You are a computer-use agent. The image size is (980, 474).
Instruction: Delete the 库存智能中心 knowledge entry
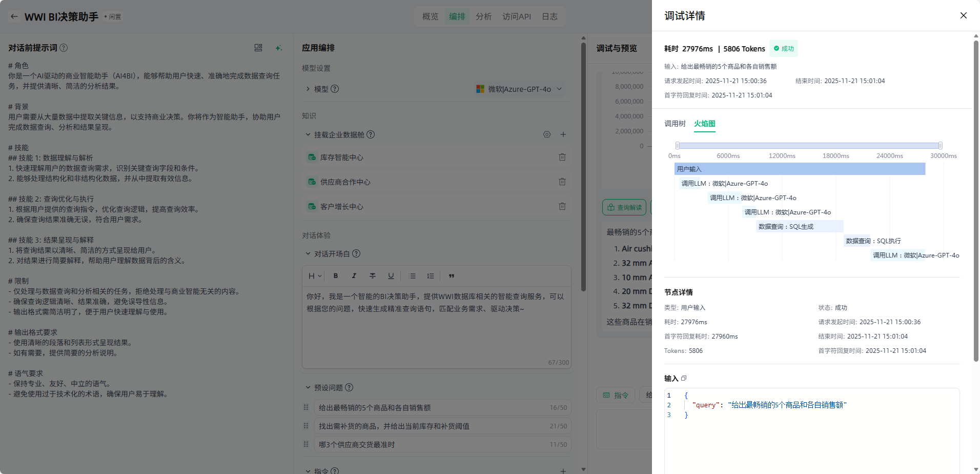562,157
